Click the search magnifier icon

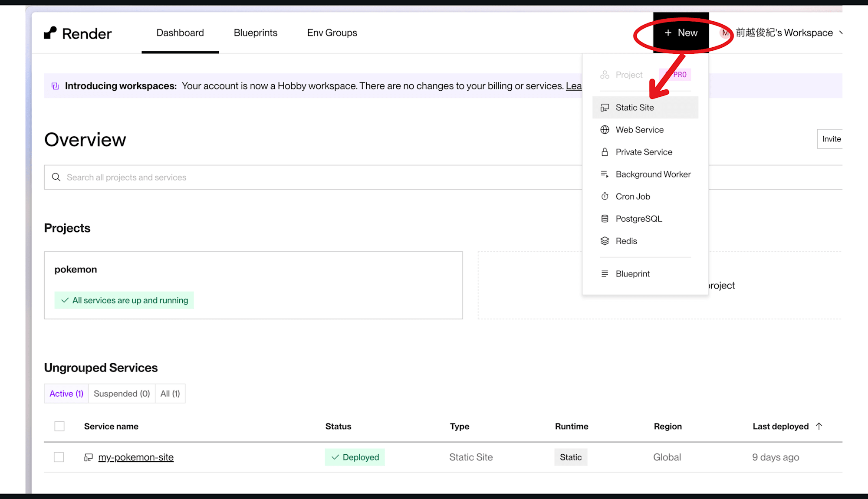click(56, 177)
